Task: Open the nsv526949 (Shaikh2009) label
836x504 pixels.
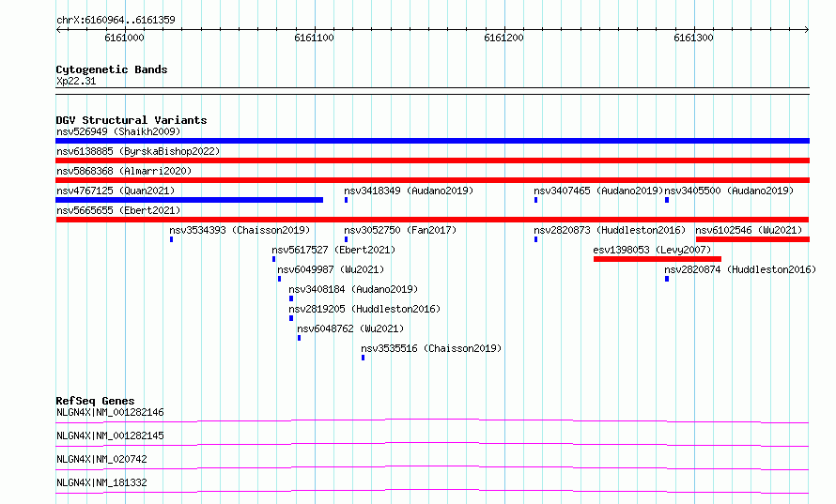Action: [118, 131]
